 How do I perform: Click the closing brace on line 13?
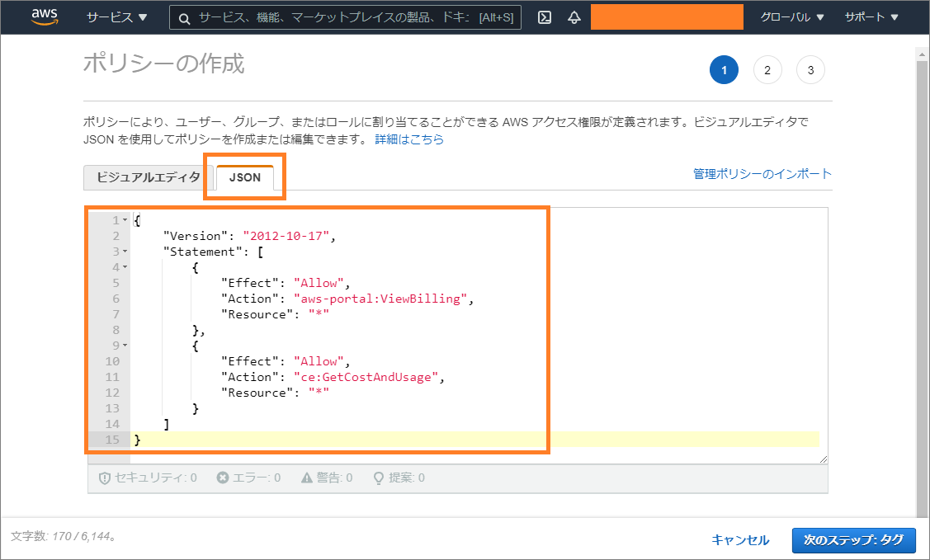click(196, 408)
